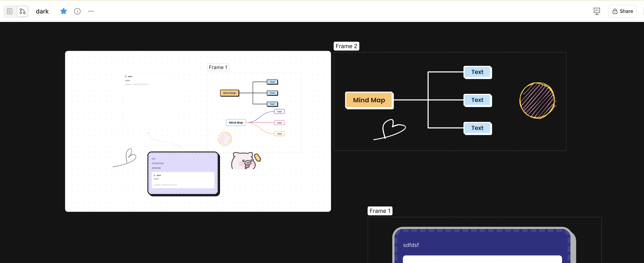Click the orange Mind Map node
The width and height of the screenshot is (644, 263).
tap(369, 100)
